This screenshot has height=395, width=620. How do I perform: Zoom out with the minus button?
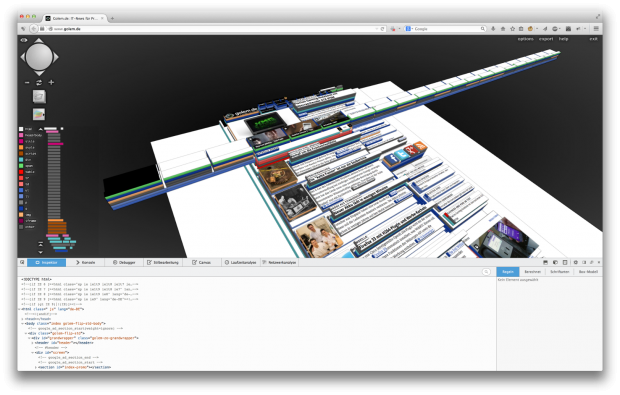click(x=27, y=83)
